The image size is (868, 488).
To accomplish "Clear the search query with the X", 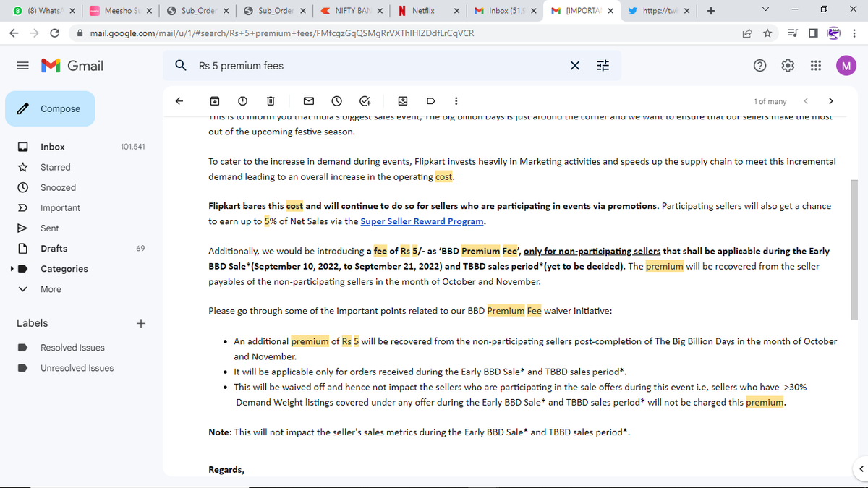I will pos(575,66).
